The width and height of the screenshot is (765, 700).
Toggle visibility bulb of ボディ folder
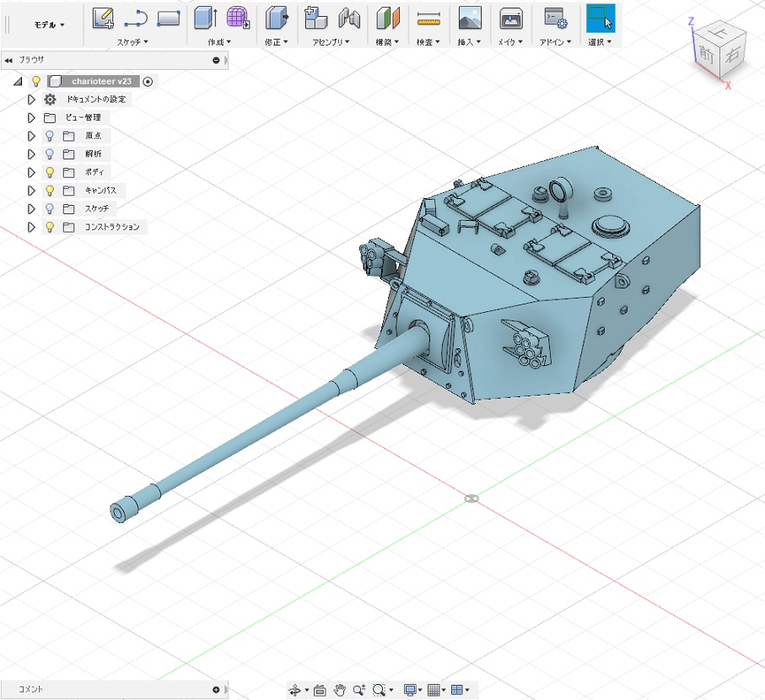49,172
